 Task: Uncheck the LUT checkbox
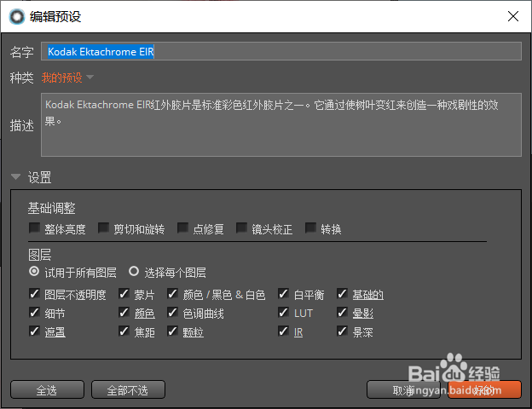[283, 313]
